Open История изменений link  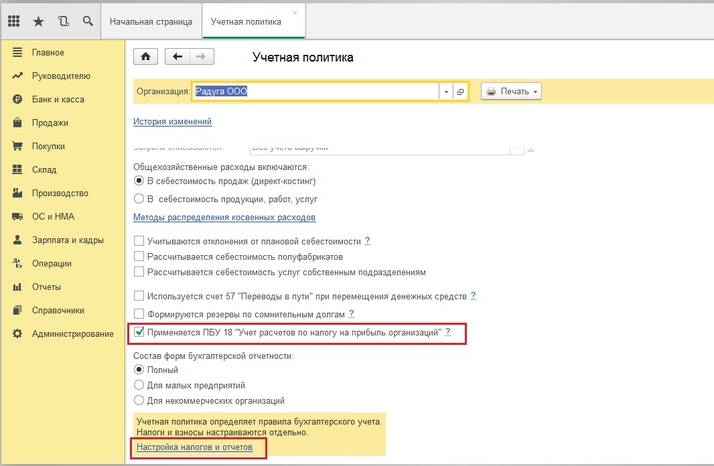click(x=172, y=122)
